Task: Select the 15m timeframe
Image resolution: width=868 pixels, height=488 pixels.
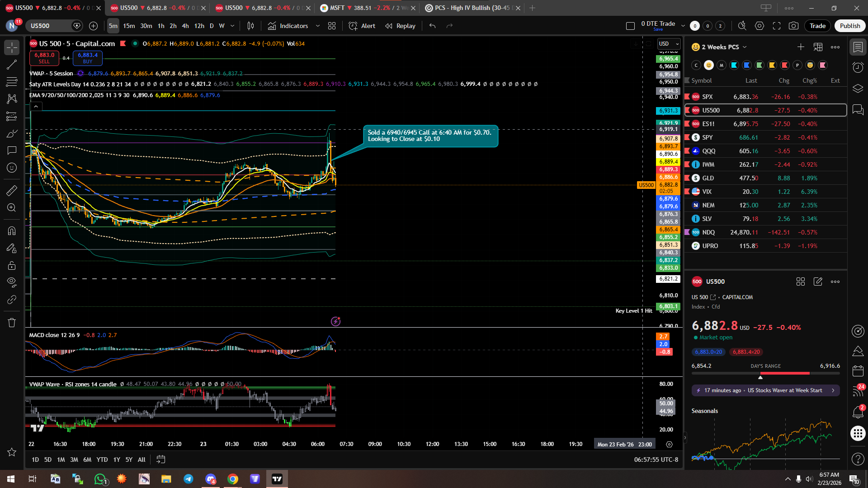Action: click(129, 26)
